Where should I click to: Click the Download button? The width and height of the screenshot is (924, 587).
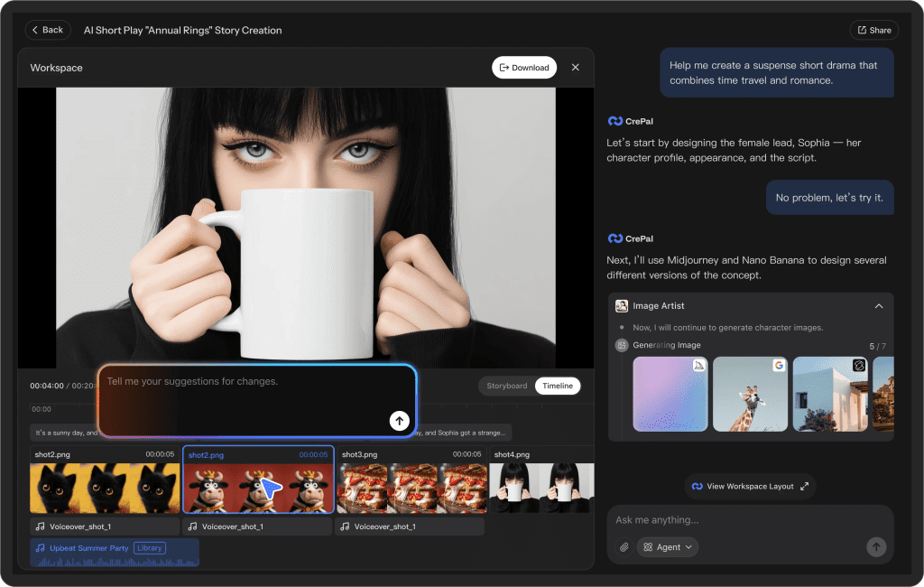(x=524, y=68)
